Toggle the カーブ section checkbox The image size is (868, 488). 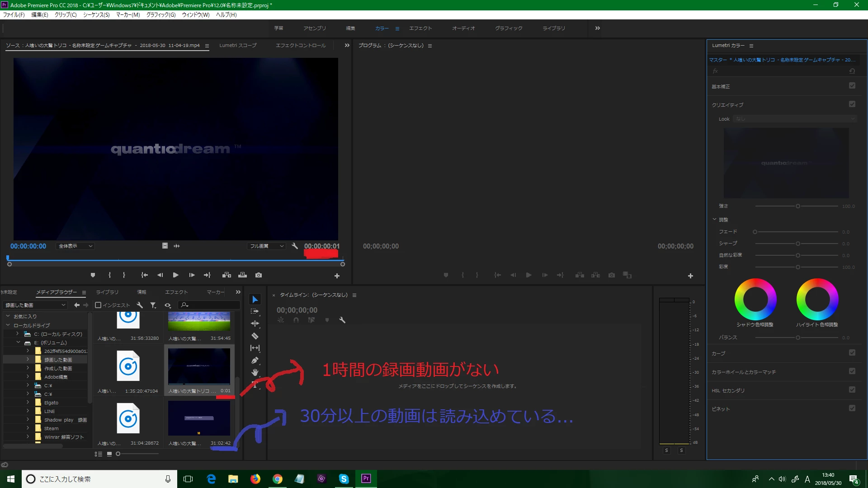click(x=852, y=352)
